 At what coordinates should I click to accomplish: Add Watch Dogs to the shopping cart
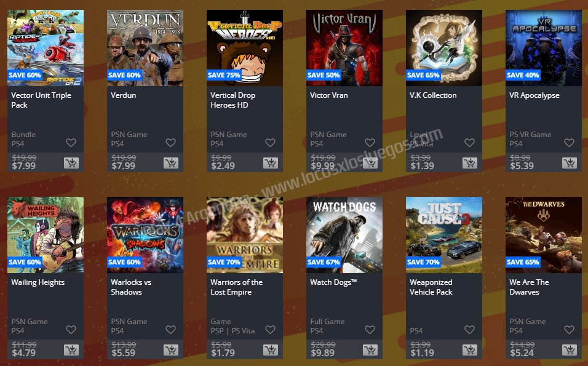pyautogui.click(x=370, y=350)
